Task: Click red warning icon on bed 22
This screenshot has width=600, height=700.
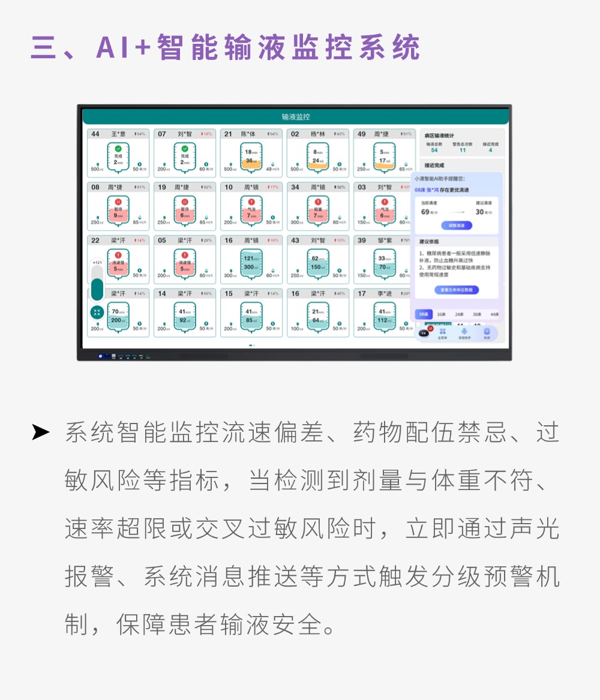Action: click(x=118, y=256)
